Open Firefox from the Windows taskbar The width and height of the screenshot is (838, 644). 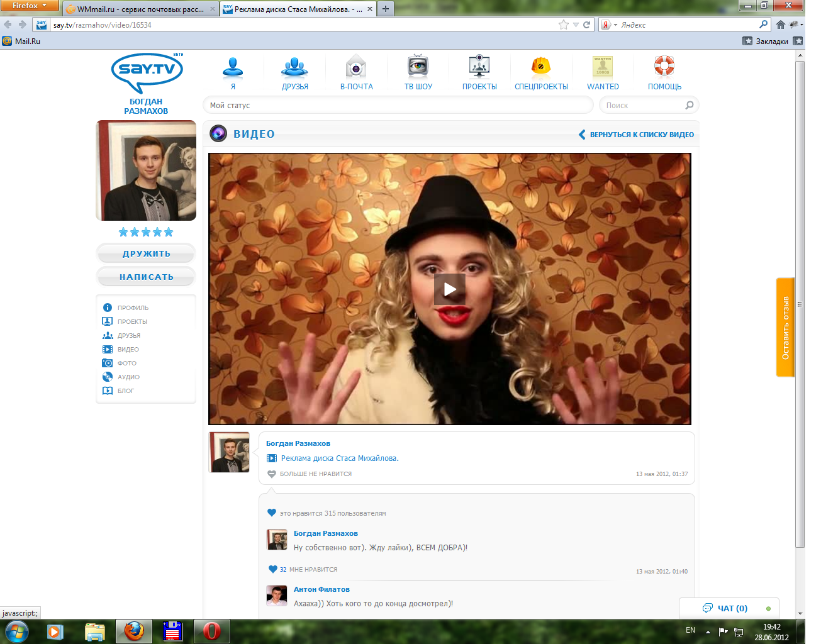pyautogui.click(x=134, y=631)
